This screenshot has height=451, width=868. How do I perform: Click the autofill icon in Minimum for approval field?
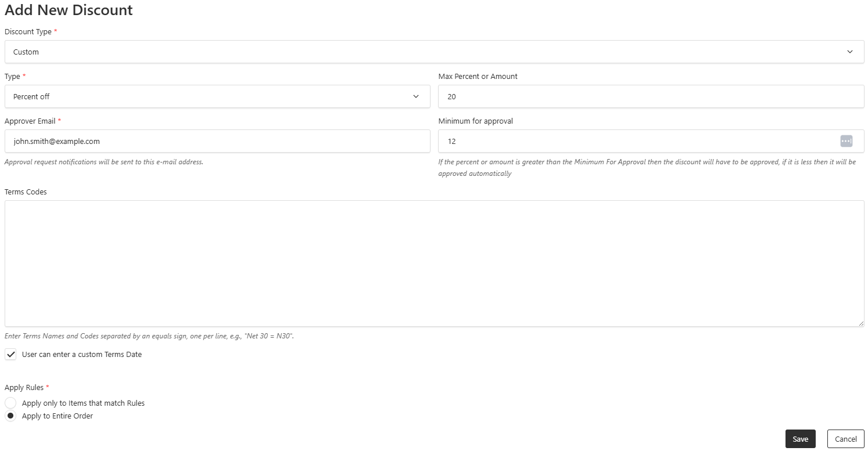(846, 141)
